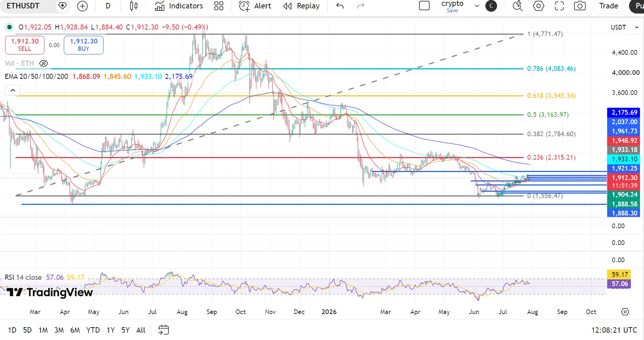The width and height of the screenshot is (644, 340).
Task: Toggle the green market status dot
Action: click(x=9, y=27)
